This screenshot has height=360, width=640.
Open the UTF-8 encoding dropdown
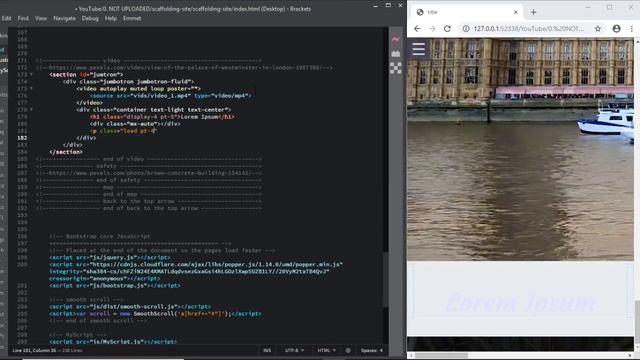[294, 350]
